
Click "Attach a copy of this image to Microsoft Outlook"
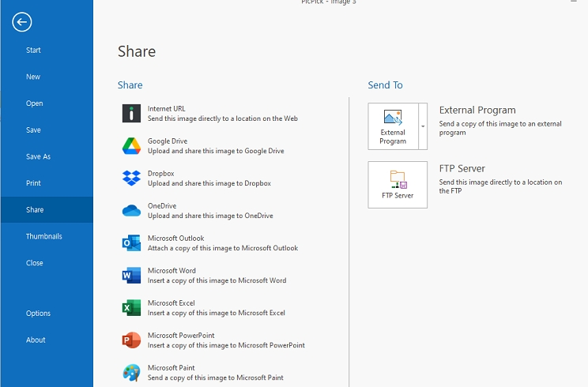(223, 248)
